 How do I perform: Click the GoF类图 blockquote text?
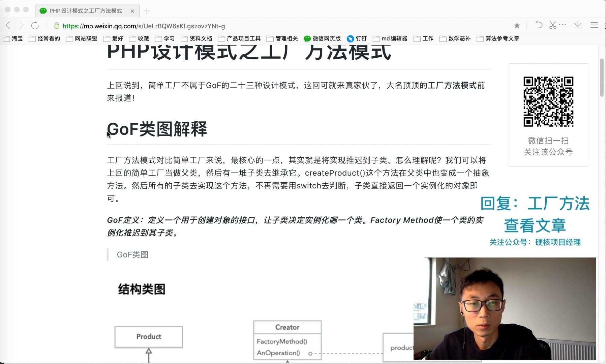coord(132,254)
